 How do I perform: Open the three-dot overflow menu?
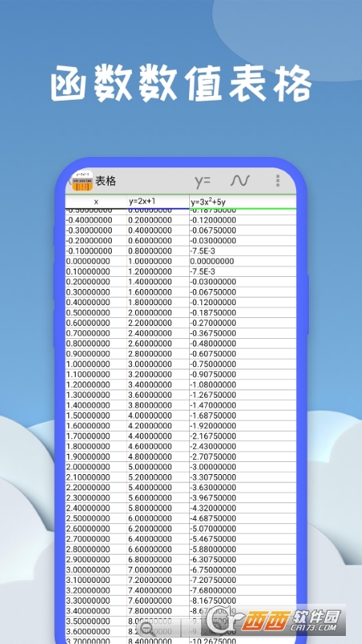coord(278,180)
